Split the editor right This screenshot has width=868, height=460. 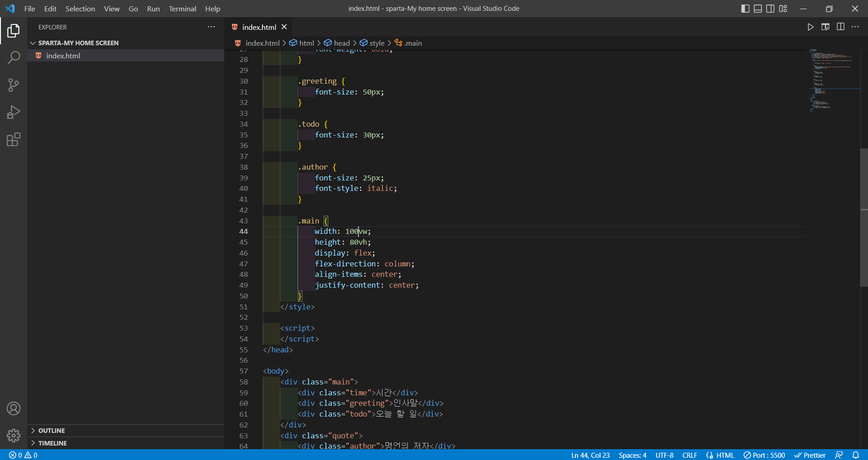click(840, 27)
